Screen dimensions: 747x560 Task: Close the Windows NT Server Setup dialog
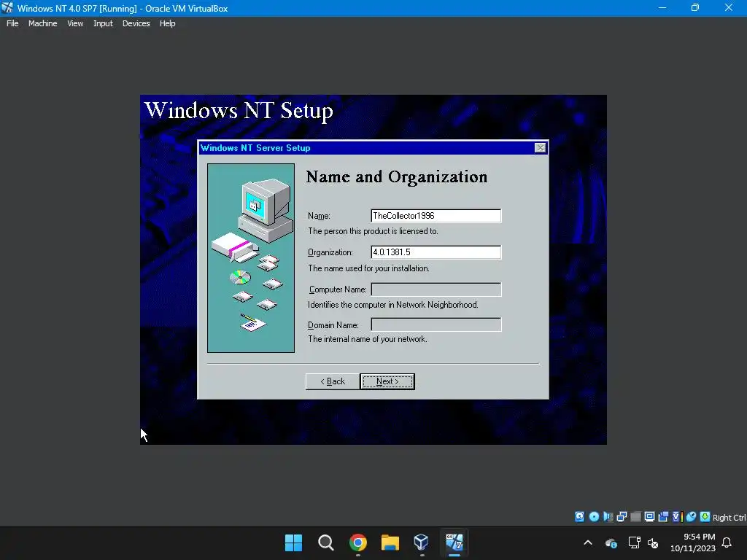541,147
